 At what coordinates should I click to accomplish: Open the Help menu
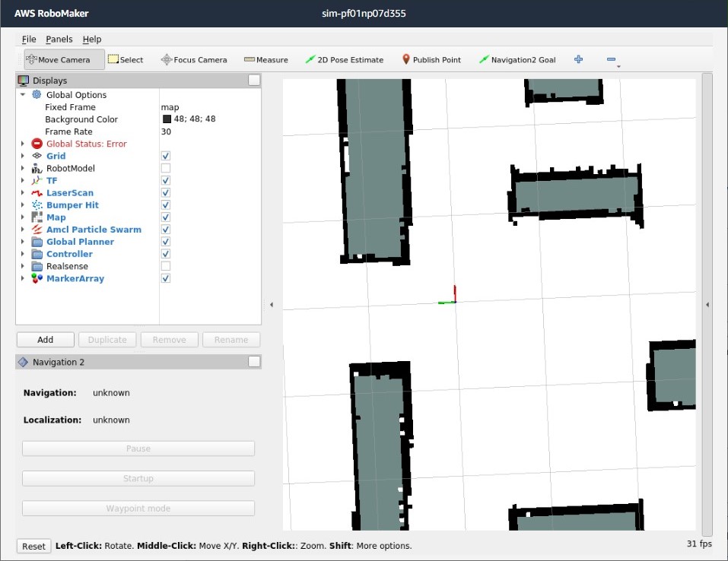92,40
